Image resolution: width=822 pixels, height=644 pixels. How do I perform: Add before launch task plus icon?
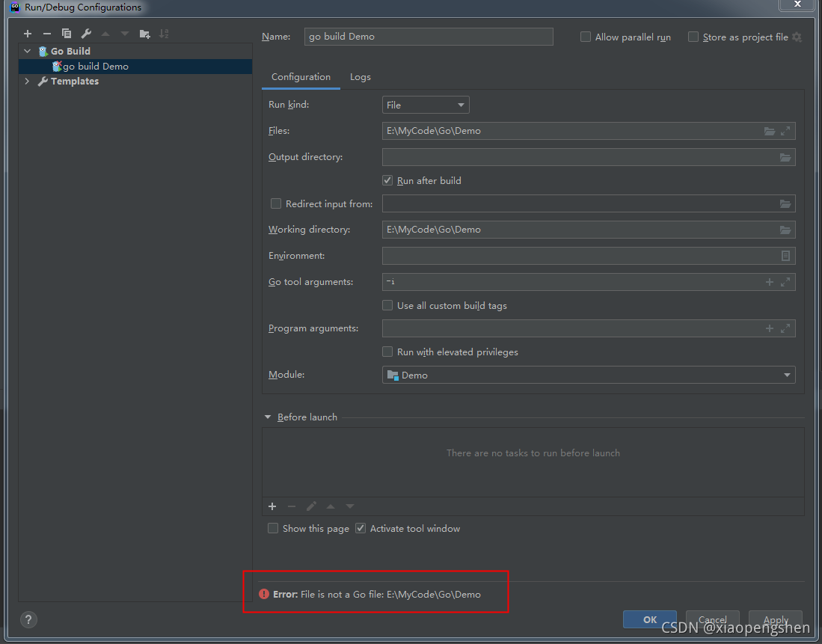pos(272,506)
